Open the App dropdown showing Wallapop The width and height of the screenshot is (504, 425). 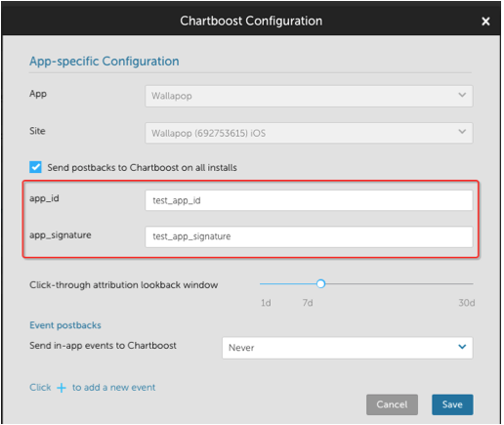click(x=309, y=96)
